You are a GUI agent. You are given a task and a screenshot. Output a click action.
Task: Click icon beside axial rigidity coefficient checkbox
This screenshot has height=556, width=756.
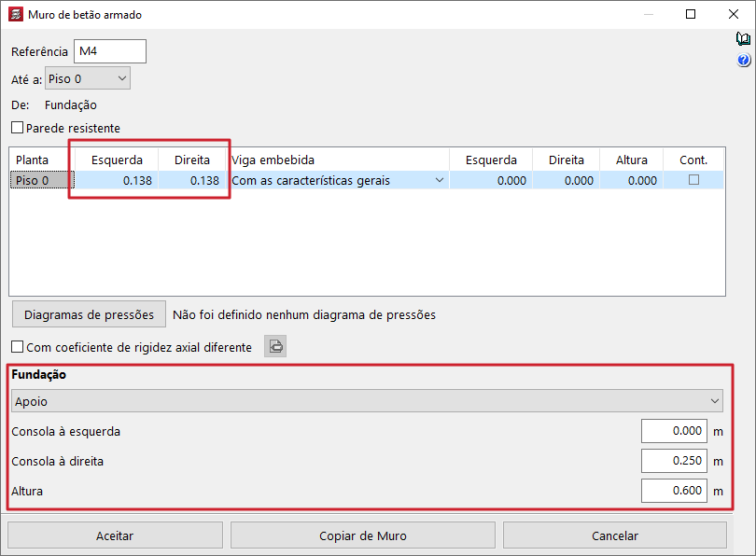click(275, 347)
